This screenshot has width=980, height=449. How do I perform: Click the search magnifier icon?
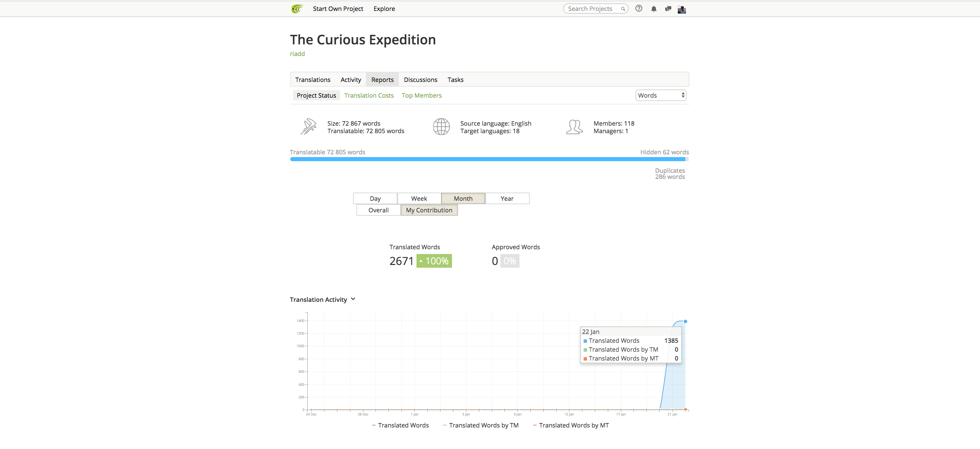pyautogui.click(x=623, y=9)
